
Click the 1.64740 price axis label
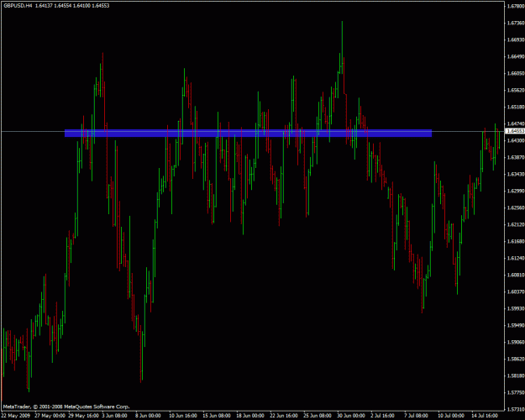pyautogui.click(x=516, y=123)
